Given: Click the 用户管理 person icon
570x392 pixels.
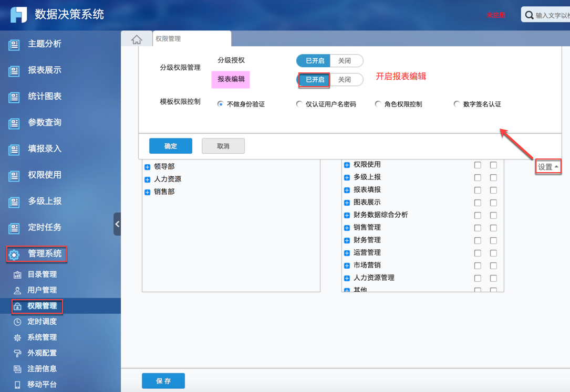Looking at the screenshot, I should pyautogui.click(x=17, y=290).
